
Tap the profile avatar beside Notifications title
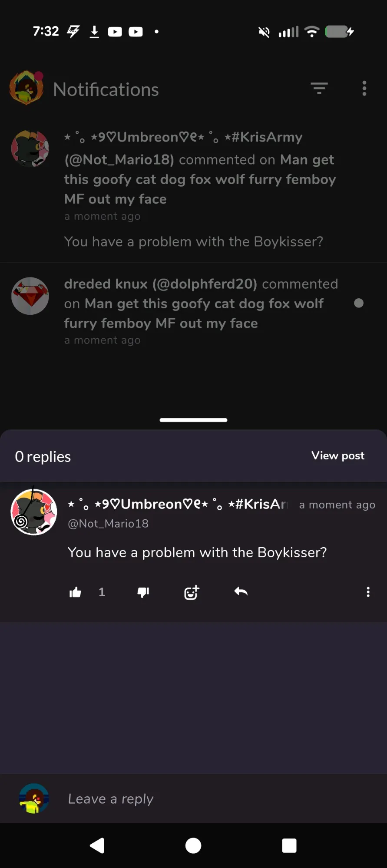(x=26, y=88)
